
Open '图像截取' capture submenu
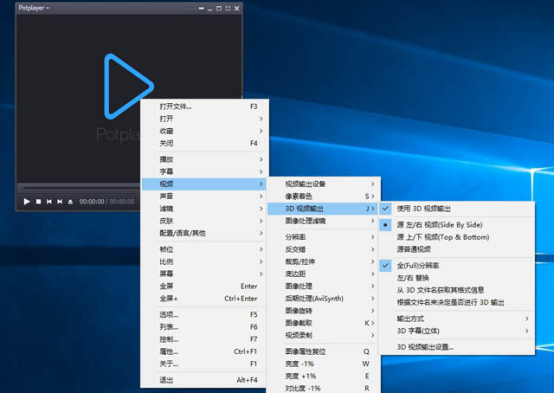tap(323, 323)
